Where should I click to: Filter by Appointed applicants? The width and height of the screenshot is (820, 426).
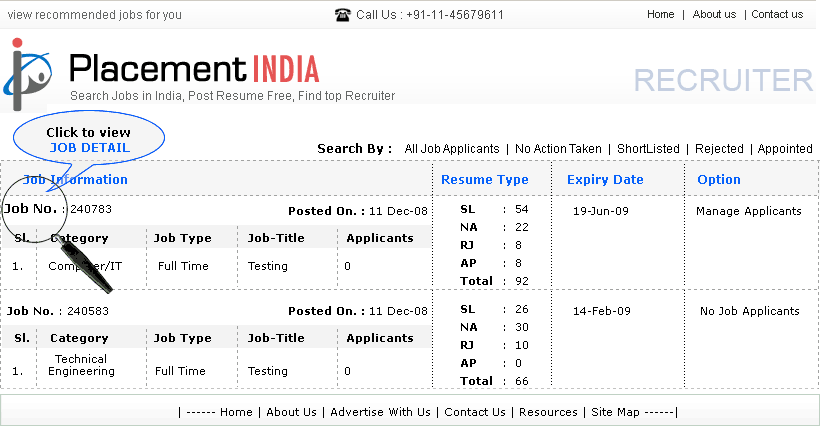(x=785, y=149)
